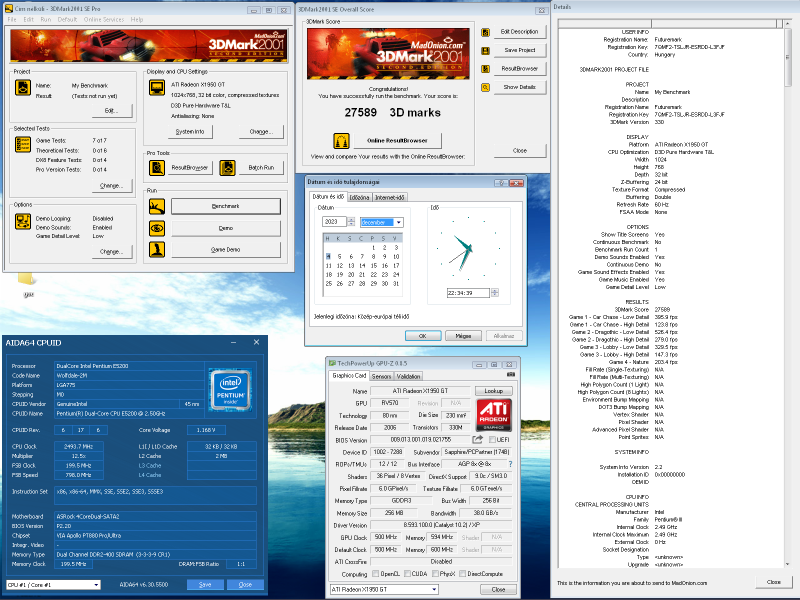
Task: Click the Show Details magnifier icon
Action: [485, 87]
